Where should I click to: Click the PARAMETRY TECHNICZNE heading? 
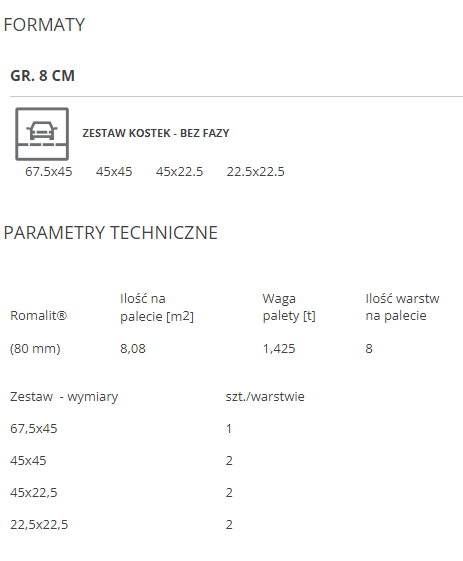click(111, 233)
